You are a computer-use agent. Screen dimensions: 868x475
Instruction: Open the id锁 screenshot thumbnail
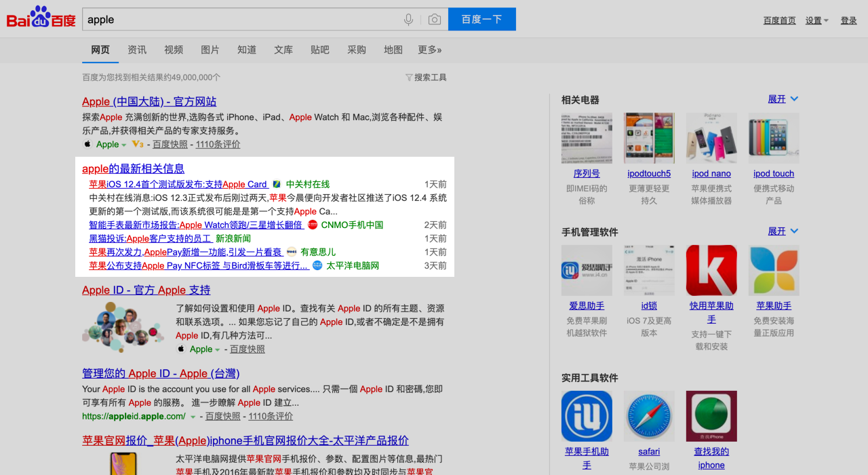(649, 270)
